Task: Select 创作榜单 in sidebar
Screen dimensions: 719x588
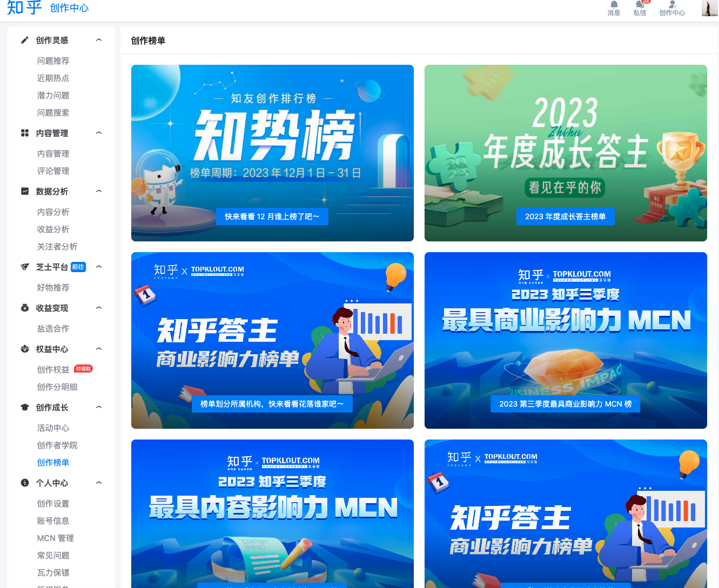Action: [x=53, y=463]
